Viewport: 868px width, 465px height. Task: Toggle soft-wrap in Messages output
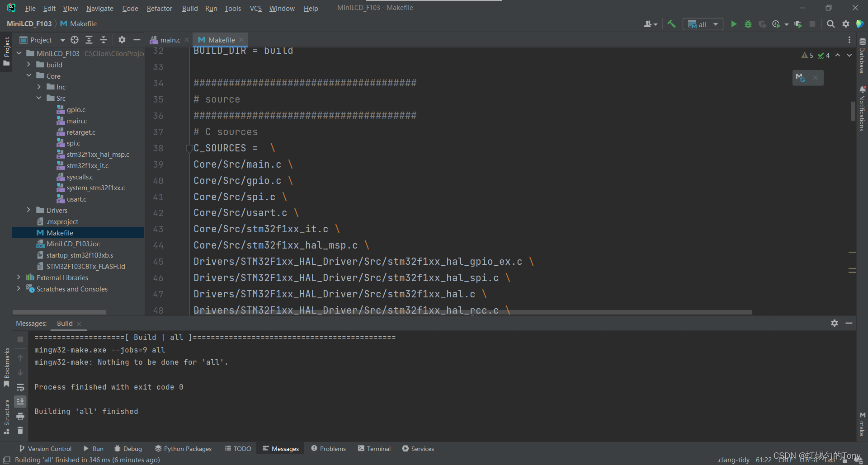20,387
